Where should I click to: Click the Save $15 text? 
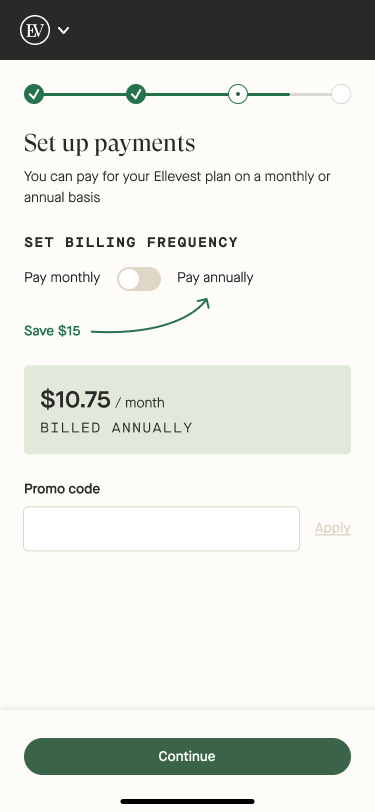(52, 331)
